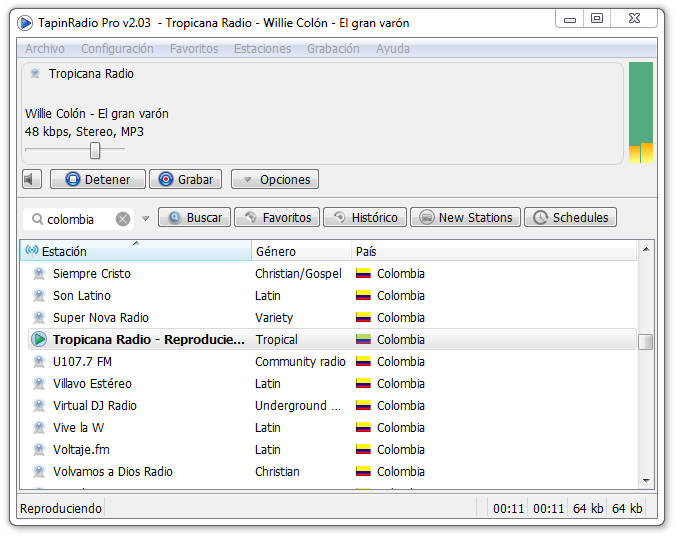This screenshot has height=540, width=681.
Task: Click the Colombia flag in Son Latino row
Action: pyautogui.click(x=363, y=296)
